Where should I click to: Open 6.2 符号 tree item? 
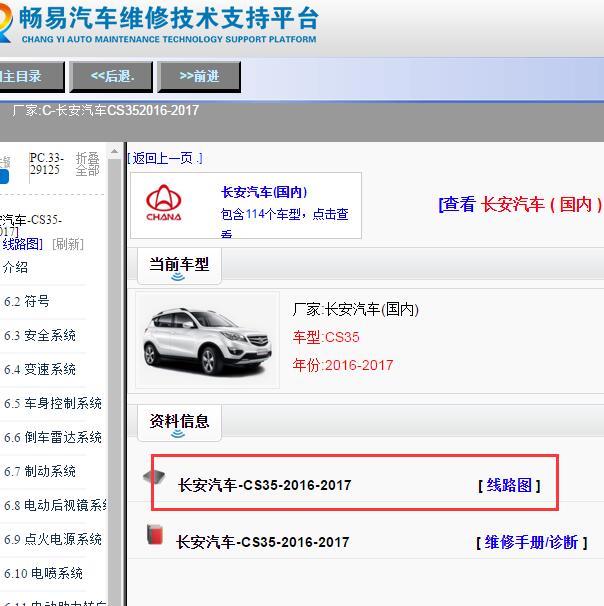27,301
